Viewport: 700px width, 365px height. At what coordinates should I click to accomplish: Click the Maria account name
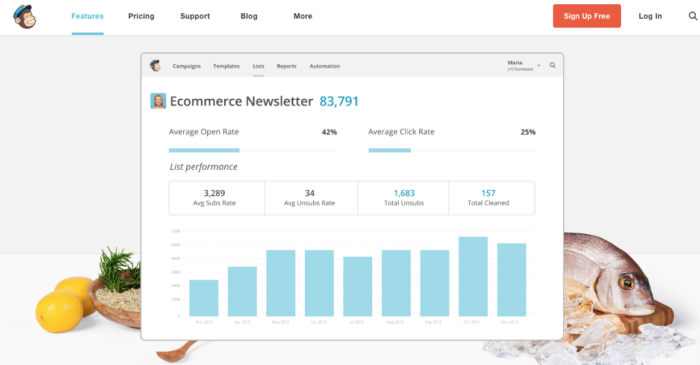point(515,63)
